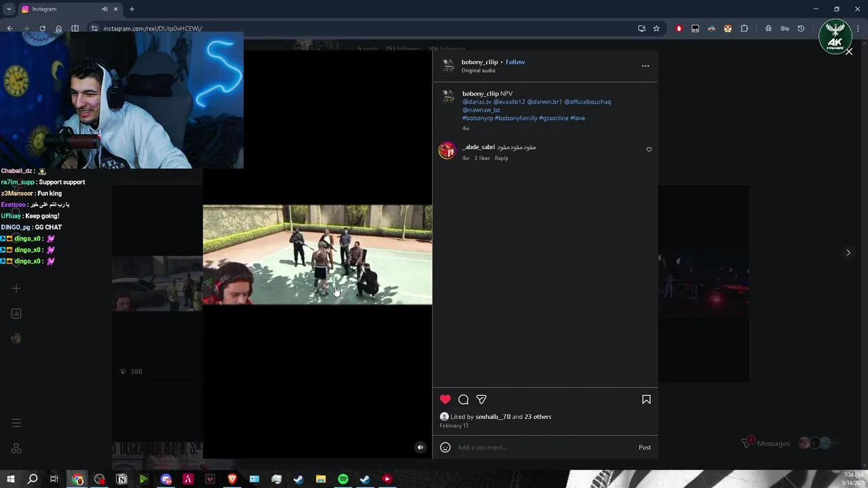Open the tiger face extension icon

pos(728,28)
